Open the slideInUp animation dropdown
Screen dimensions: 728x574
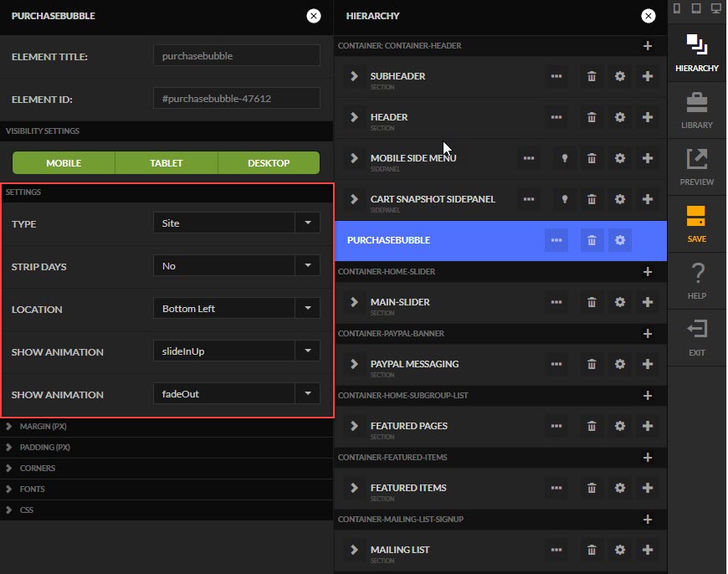[x=236, y=351]
